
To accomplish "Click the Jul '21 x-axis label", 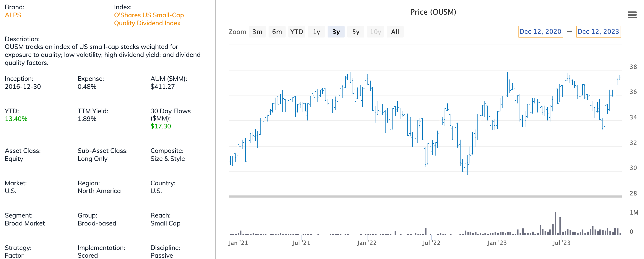I will click(x=301, y=243).
